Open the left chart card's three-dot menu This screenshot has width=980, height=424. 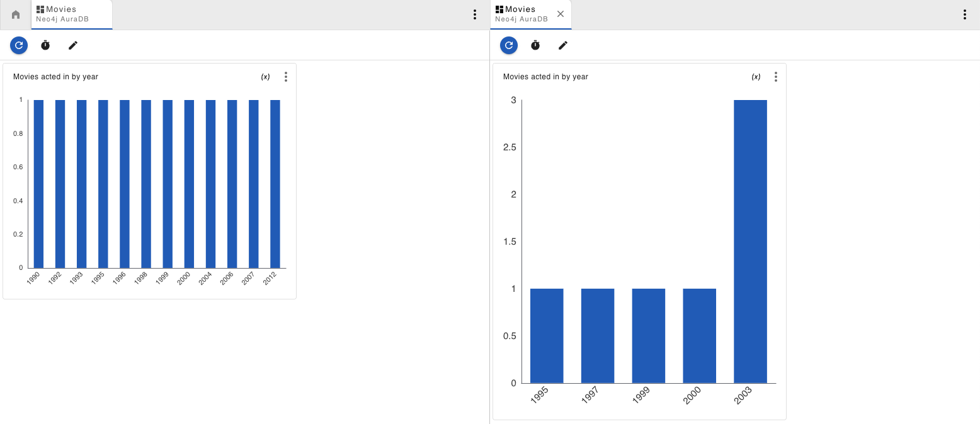coord(286,77)
